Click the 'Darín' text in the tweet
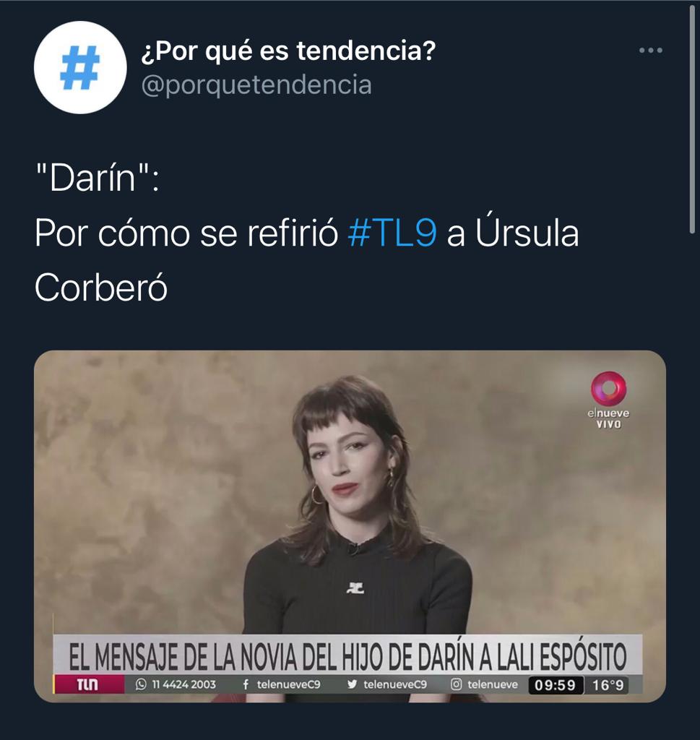Image resolution: width=700 pixels, height=740 pixels. pyautogui.click(x=92, y=178)
